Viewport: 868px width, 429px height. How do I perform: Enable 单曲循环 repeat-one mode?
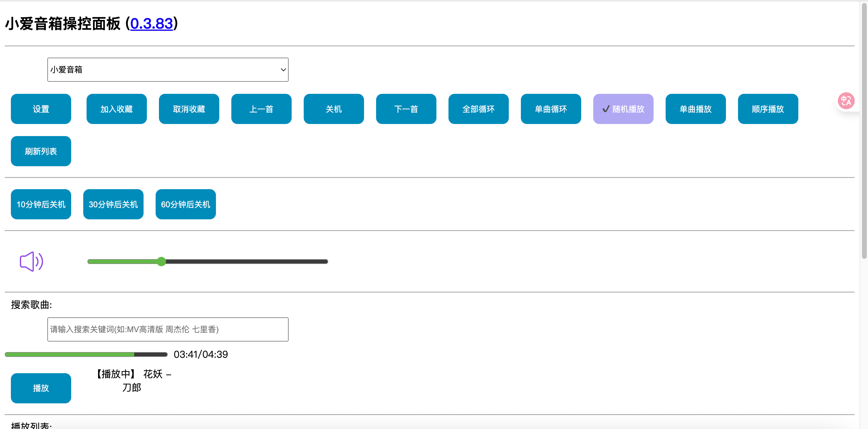551,109
